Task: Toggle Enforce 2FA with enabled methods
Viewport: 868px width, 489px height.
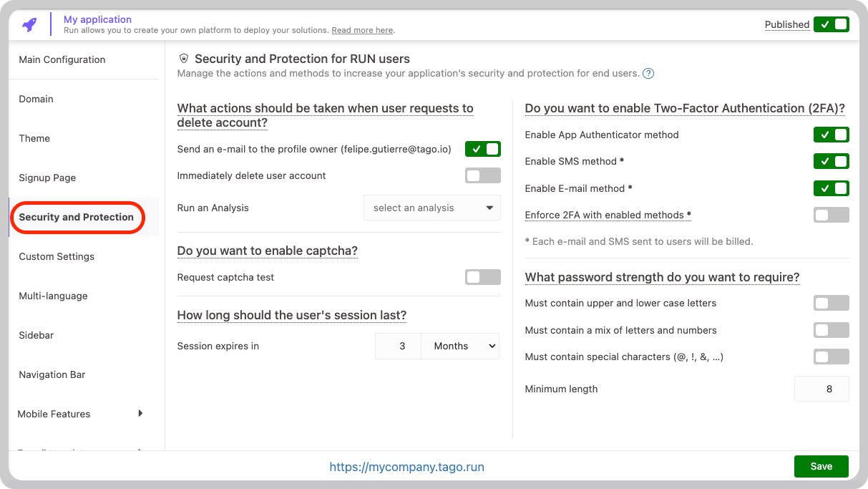Action: (831, 215)
